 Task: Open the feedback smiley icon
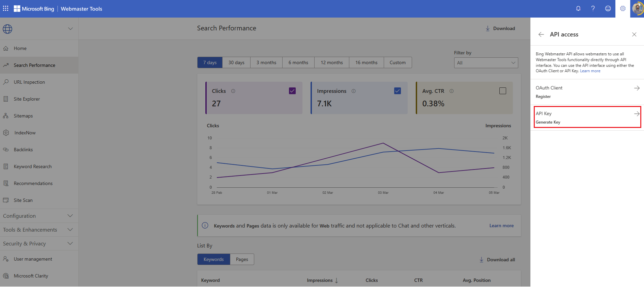[608, 8]
